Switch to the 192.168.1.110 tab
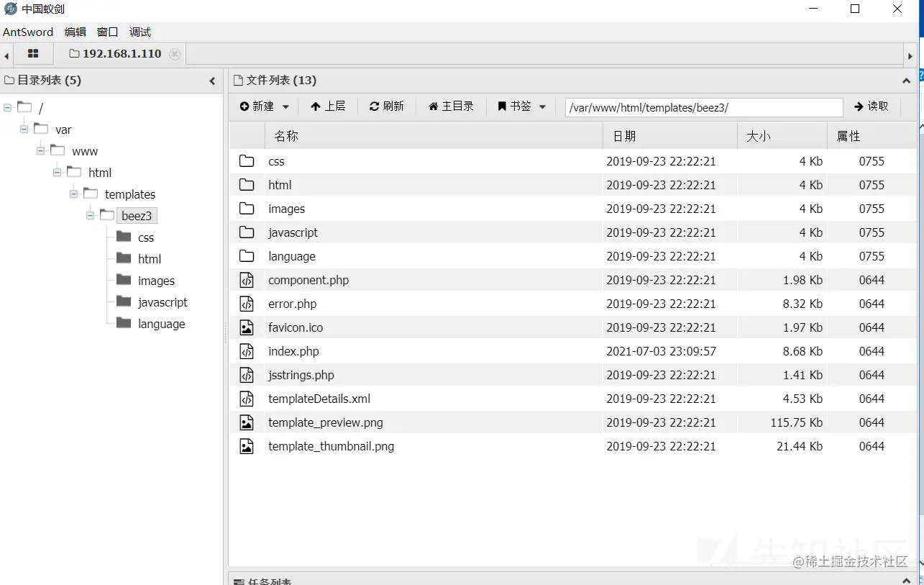 click(x=122, y=54)
